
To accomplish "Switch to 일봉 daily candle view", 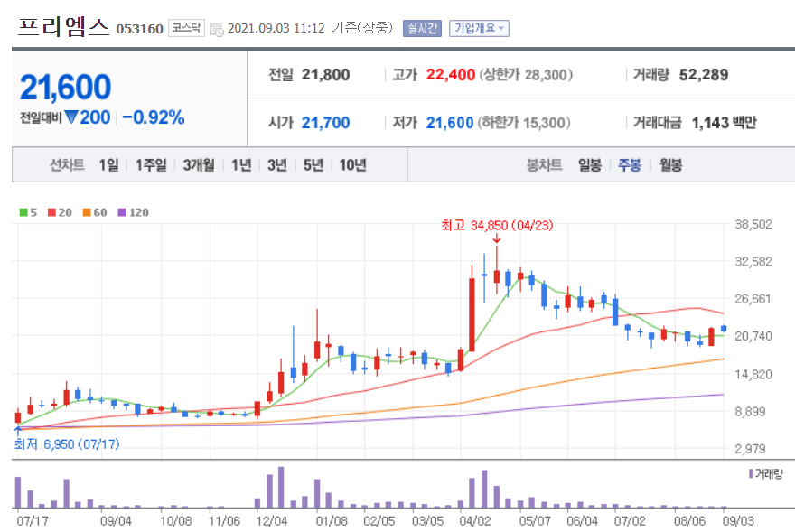I will [x=589, y=166].
